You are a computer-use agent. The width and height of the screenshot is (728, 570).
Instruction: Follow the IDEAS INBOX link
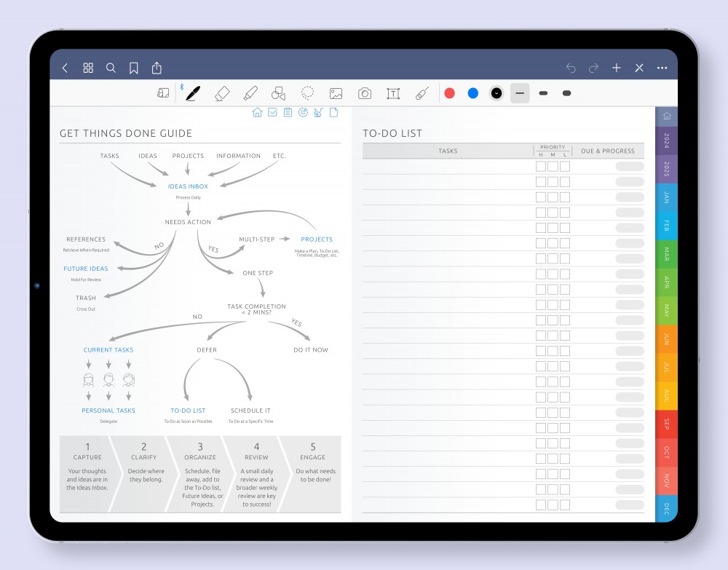tap(188, 186)
